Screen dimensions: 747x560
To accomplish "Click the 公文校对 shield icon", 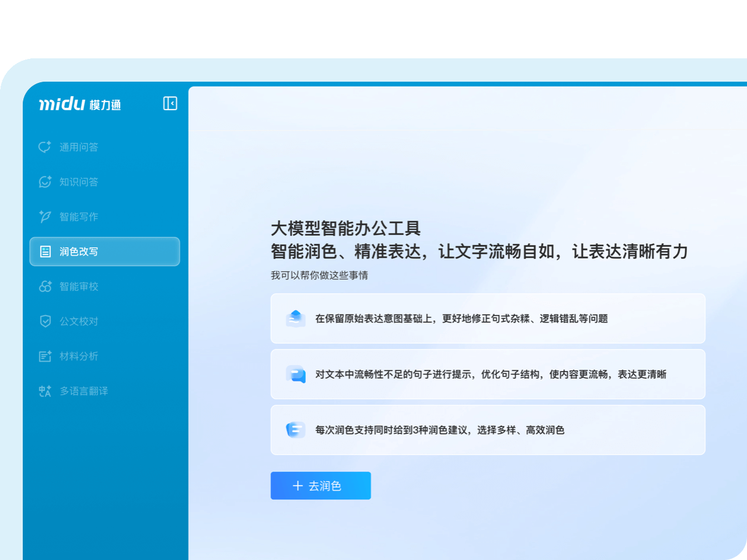I will pyautogui.click(x=45, y=321).
